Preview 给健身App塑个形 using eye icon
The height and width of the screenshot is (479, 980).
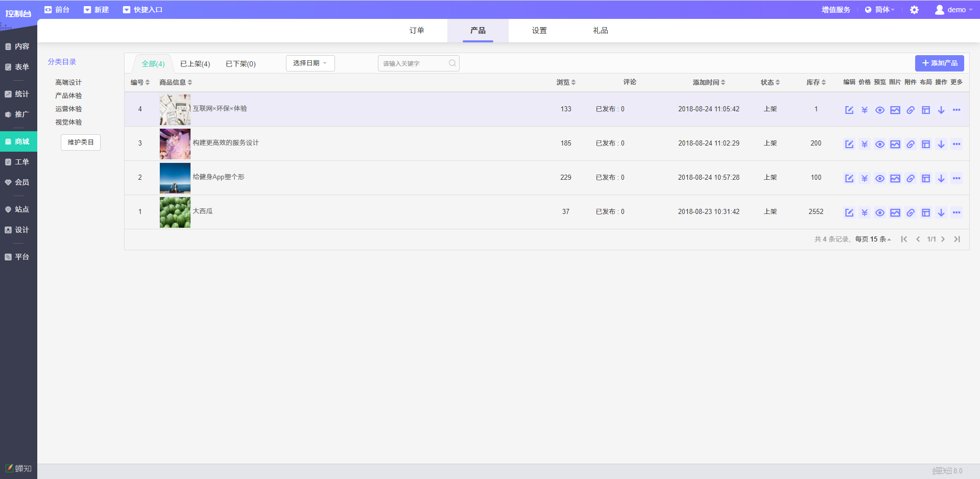tap(879, 178)
